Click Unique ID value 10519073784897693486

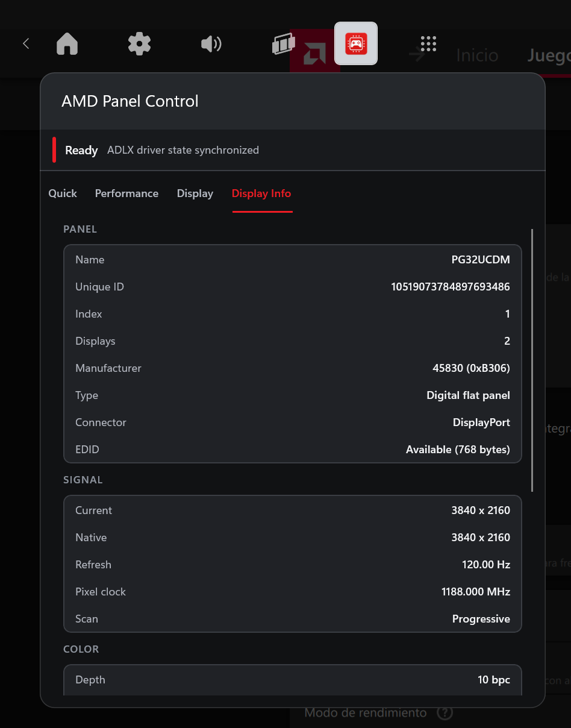point(451,287)
